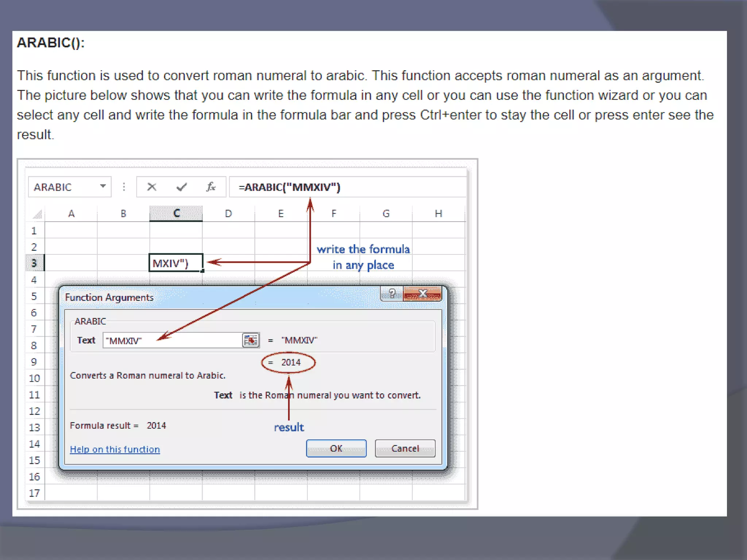Viewport: 747px width, 560px height.
Task: Select column C header
Action: click(x=176, y=213)
